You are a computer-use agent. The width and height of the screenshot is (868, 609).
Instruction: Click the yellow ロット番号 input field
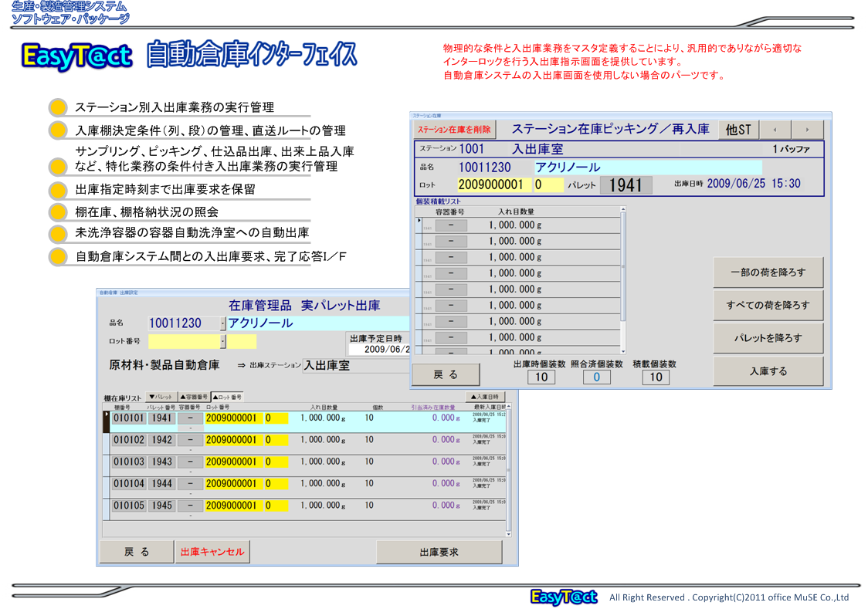tap(184, 341)
